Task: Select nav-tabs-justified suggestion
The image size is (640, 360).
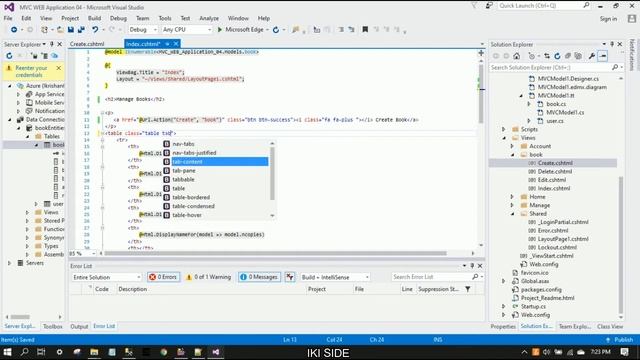Action: point(194,153)
